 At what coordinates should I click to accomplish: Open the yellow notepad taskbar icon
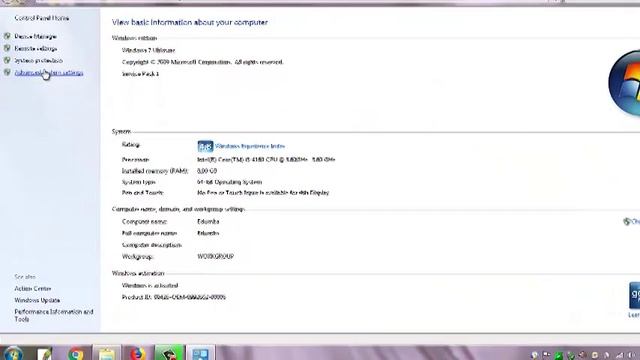tap(107, 353)
